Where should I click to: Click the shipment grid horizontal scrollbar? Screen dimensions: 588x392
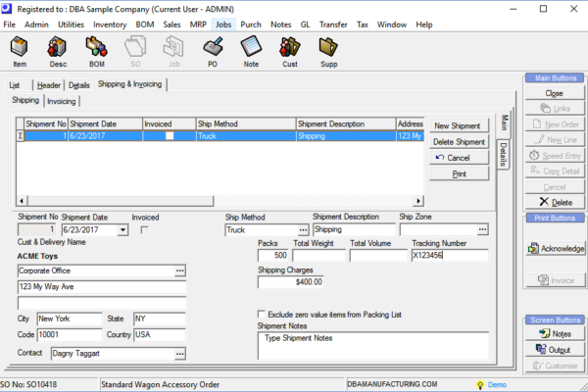point(220,201)
